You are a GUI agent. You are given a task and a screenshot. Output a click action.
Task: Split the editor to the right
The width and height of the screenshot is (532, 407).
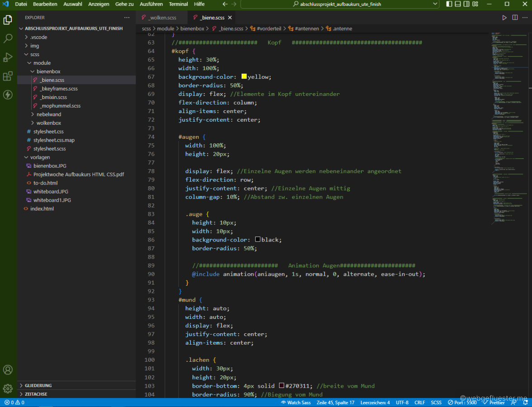point(515,18)
